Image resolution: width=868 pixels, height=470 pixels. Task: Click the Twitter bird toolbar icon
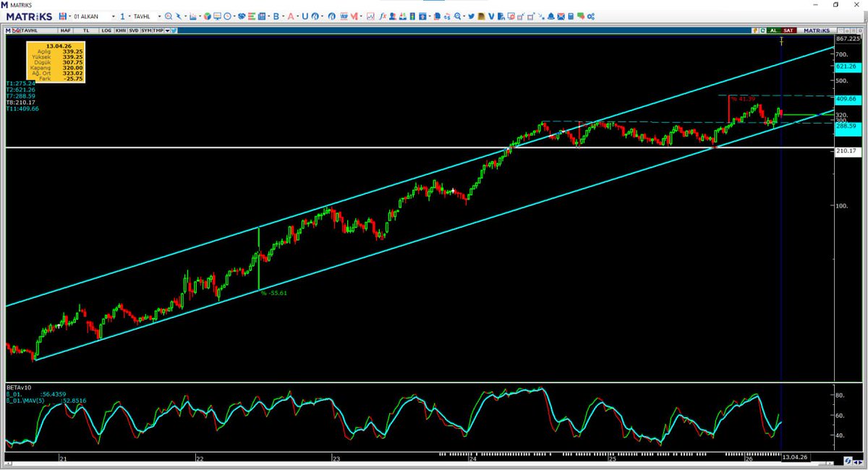pos(471,16)
